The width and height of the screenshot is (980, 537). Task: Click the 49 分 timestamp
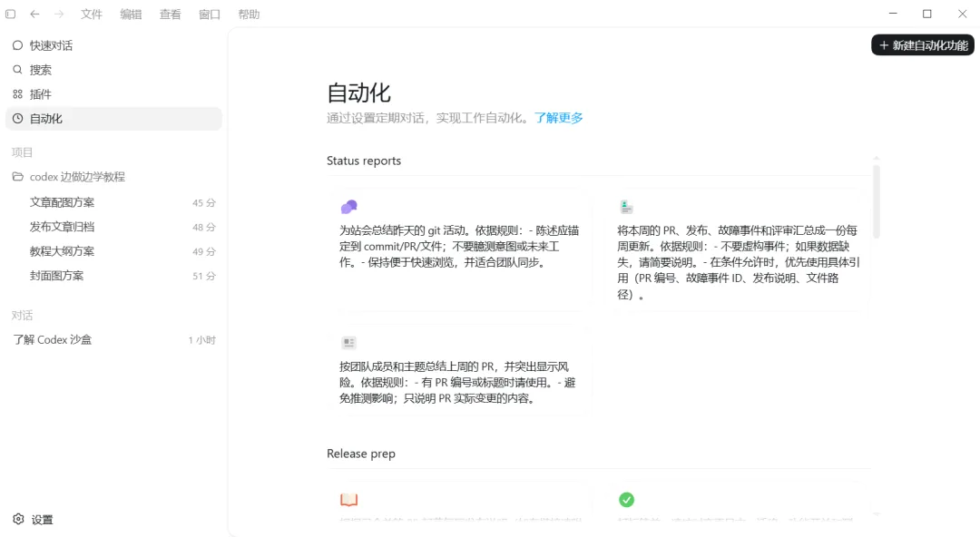pyautogui.click(x=204, y=251)
